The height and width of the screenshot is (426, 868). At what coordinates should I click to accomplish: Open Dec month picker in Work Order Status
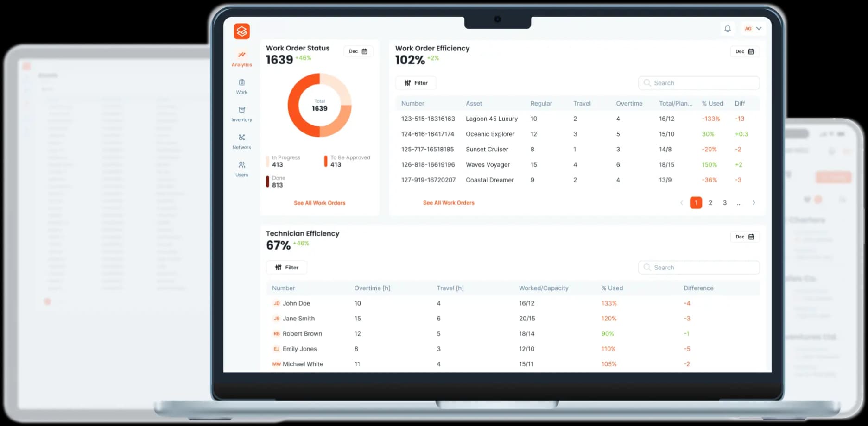[358, 51]
